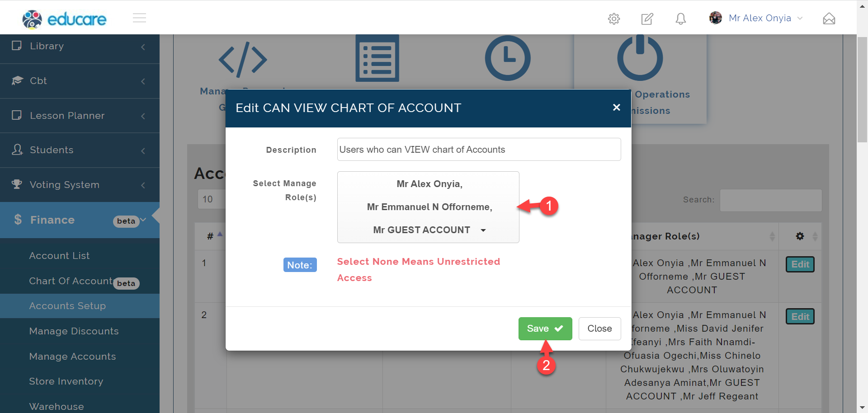Viewport: 868px width, 413px height.
Task: Click the clock tile icon
Action: 508,58
